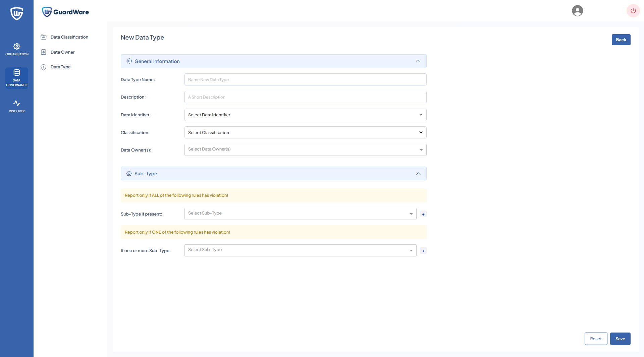The height and width of the screenshot is (357, 644).
Task: Collapse the Sub-Type section
Action: [x=418, y=174]
